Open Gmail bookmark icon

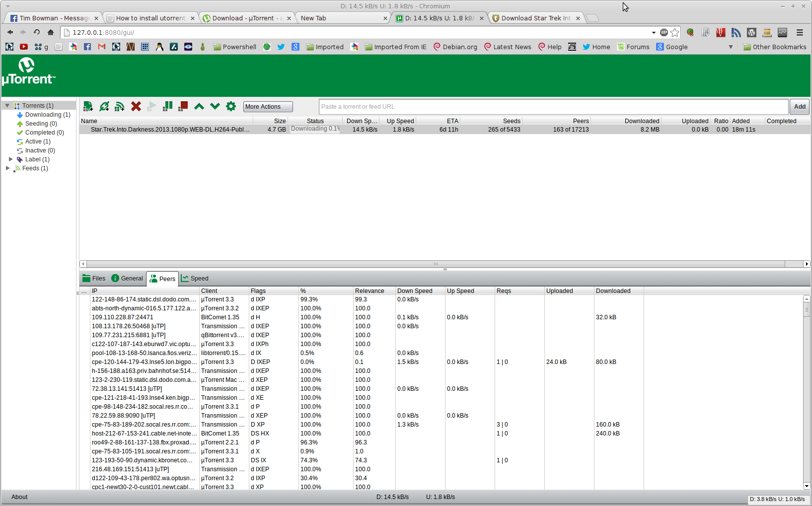pyautogui.click(x=102, y=47)
